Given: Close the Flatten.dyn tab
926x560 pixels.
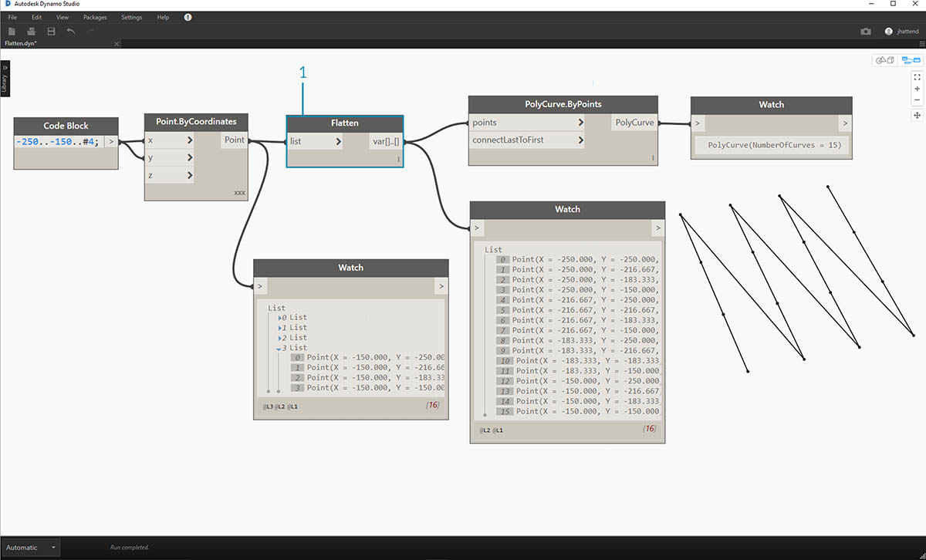Looking at the screenshot, I should coord(117,44).
